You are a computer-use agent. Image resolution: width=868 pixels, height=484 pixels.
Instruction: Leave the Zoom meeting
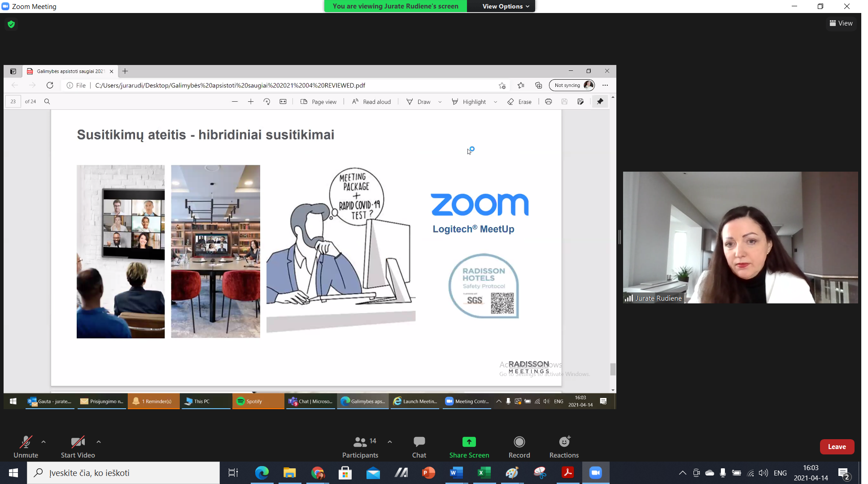pyautogui.click(x=837, y=447)
